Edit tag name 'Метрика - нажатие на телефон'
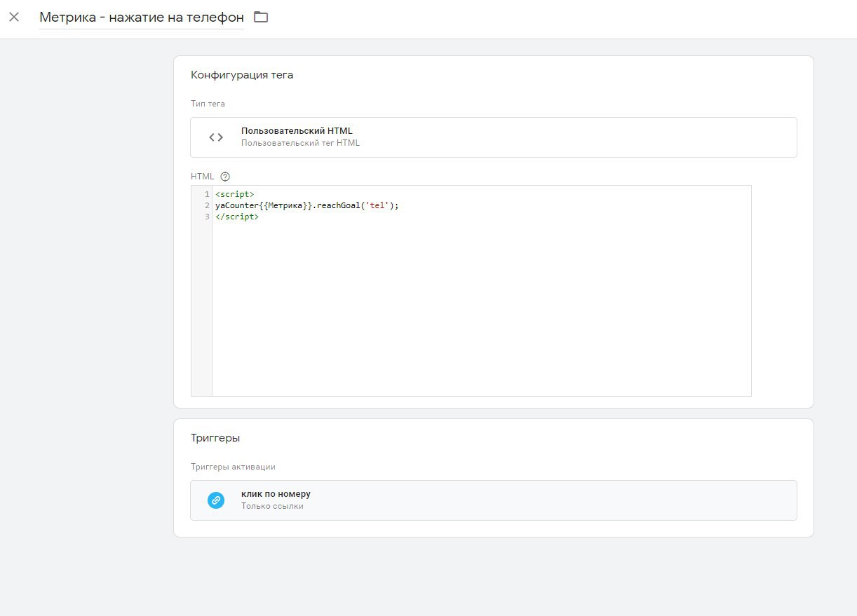Screen dimensions: 857x616 click(x=142, y=18)
